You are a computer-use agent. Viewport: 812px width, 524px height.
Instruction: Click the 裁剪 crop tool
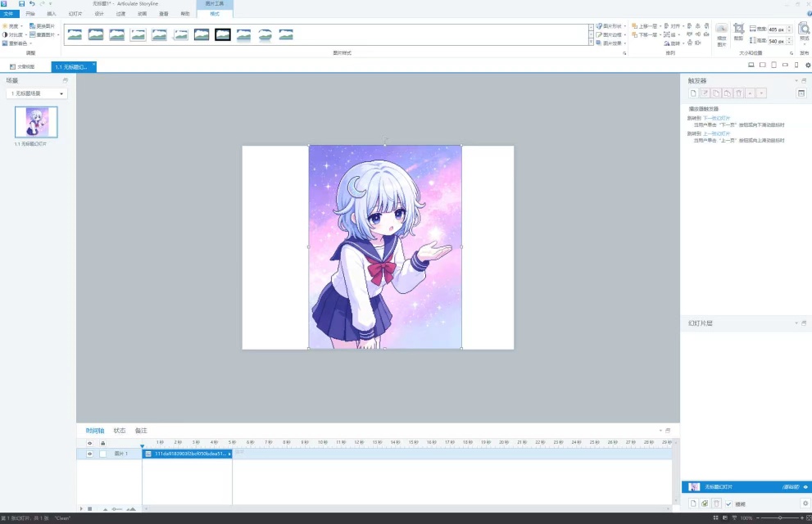coord(738,32)
